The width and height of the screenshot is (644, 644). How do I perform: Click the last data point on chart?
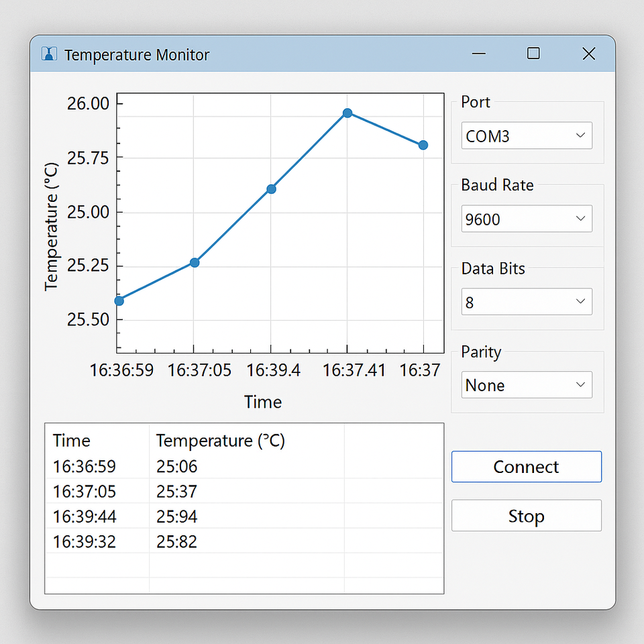pyautogui.click(x=423, y=145)
